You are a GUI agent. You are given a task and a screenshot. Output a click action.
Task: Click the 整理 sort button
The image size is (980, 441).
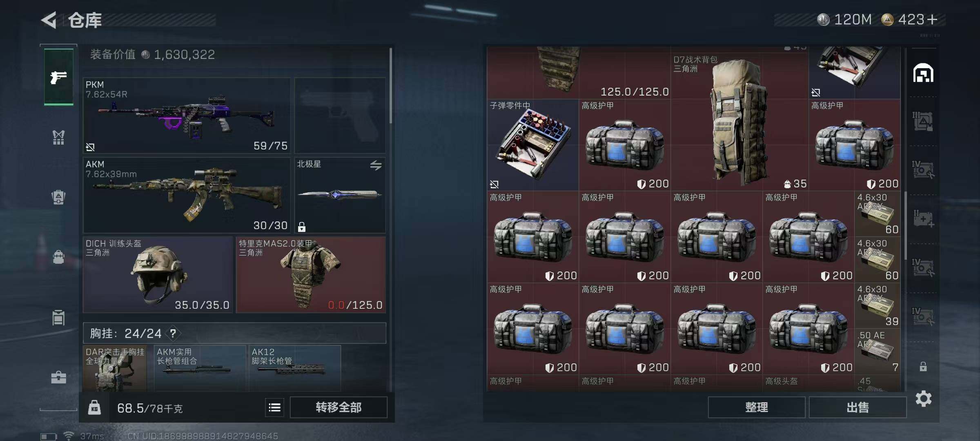pyautogui.click(x=756, y=407)
